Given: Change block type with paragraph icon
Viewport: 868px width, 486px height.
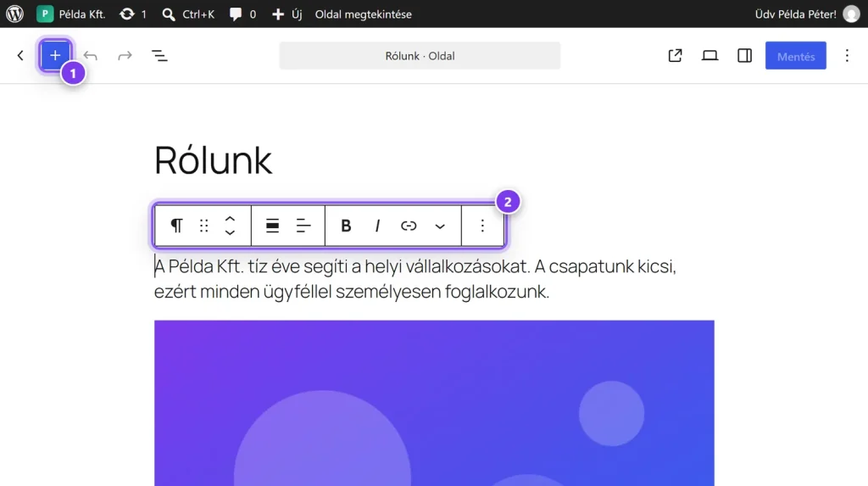Looking at the screenshot, I should 176,226.
